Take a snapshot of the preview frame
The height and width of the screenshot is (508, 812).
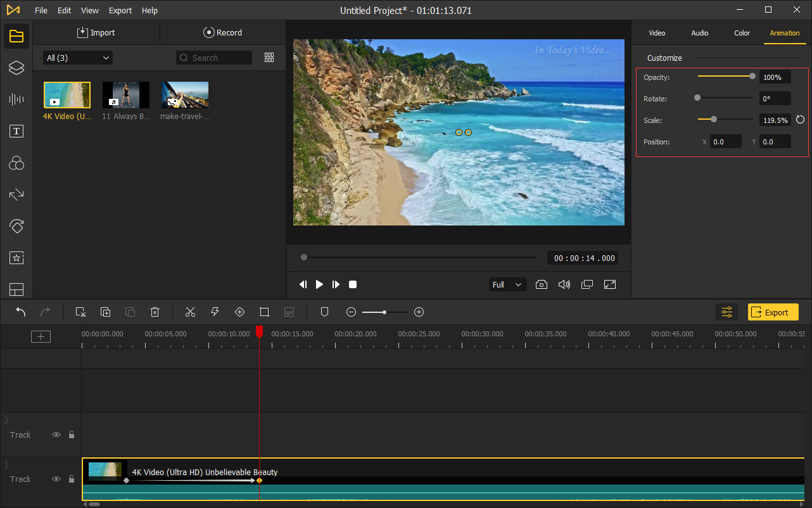point(542,284)
